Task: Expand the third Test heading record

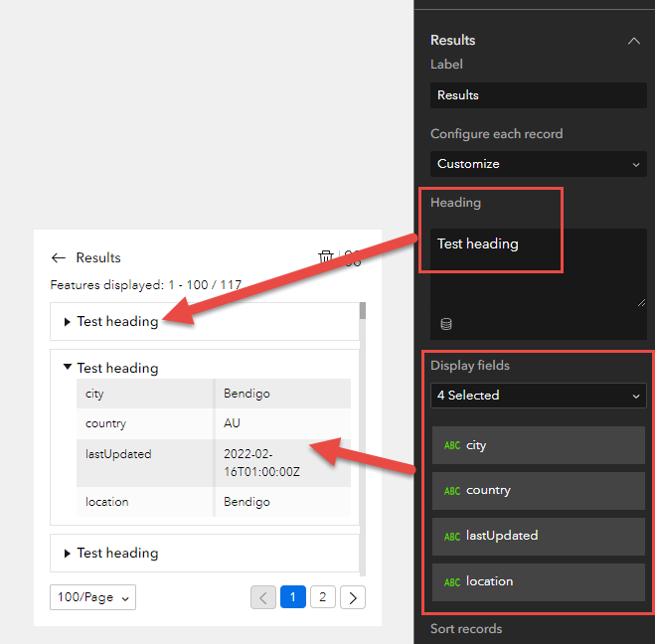Action: [x=68, y=553]
